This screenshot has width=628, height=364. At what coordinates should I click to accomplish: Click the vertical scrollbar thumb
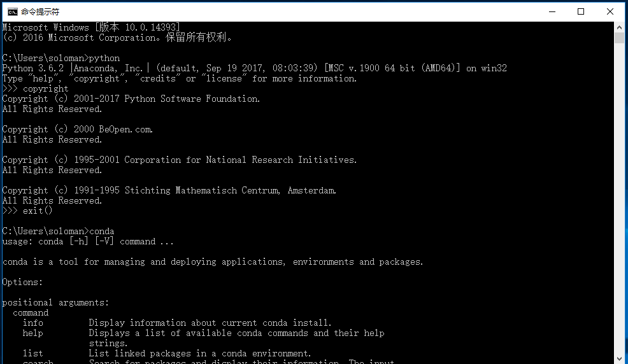[x=619, y=38]
